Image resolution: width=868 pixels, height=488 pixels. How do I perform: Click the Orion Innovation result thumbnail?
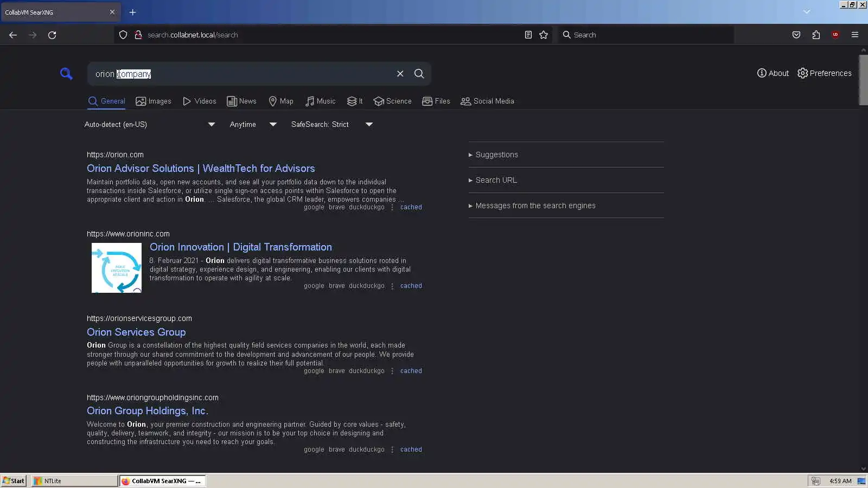117,268
